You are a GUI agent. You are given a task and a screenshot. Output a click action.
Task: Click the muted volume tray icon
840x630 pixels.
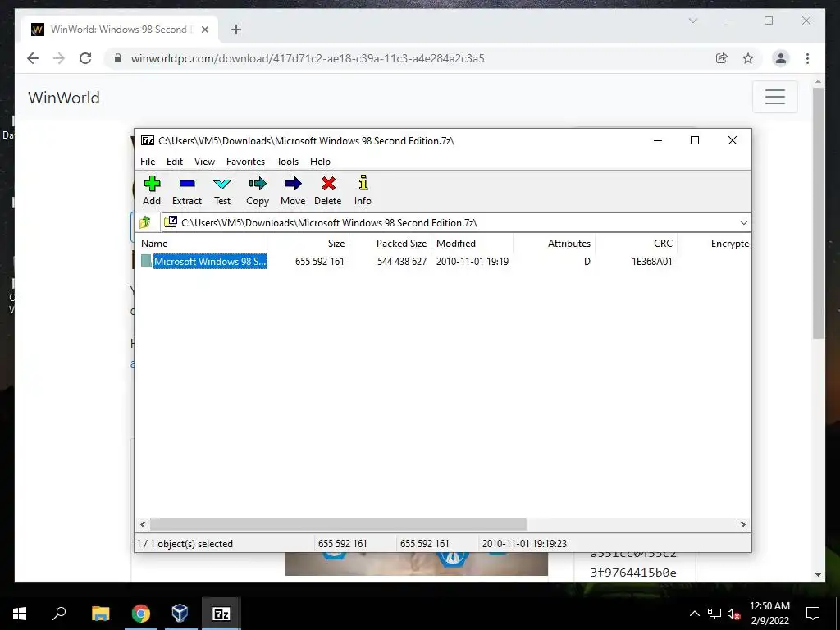click(734, 614)
